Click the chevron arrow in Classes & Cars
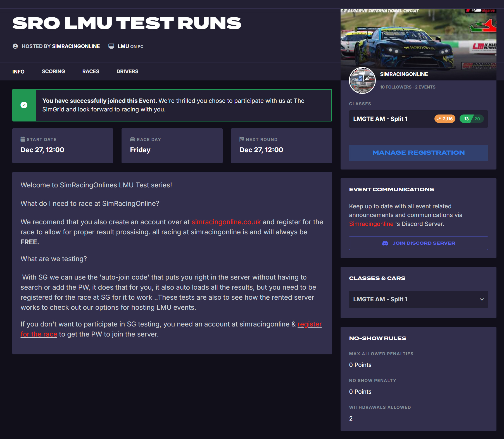This screenshot has height=439, width=504. click(482, 299)
